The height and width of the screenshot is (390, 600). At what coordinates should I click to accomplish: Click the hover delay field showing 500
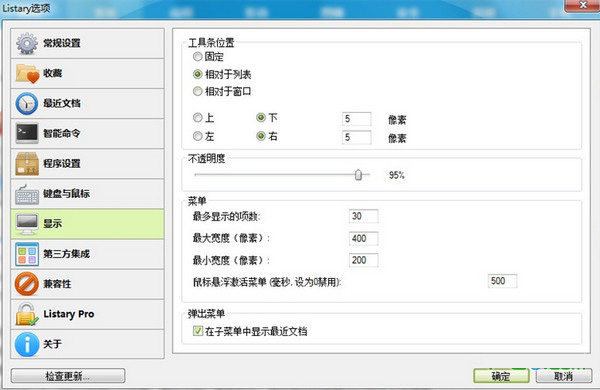point(502,281)
